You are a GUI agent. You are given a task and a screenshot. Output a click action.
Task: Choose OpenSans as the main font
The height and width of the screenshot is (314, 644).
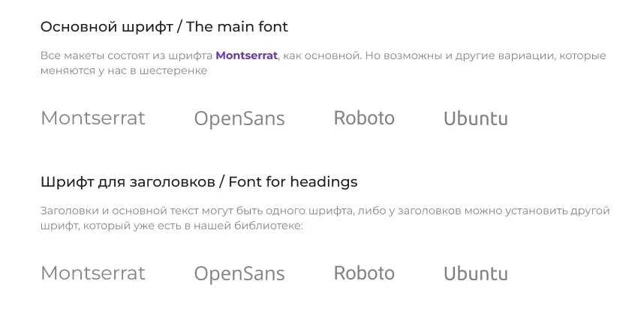239,118
